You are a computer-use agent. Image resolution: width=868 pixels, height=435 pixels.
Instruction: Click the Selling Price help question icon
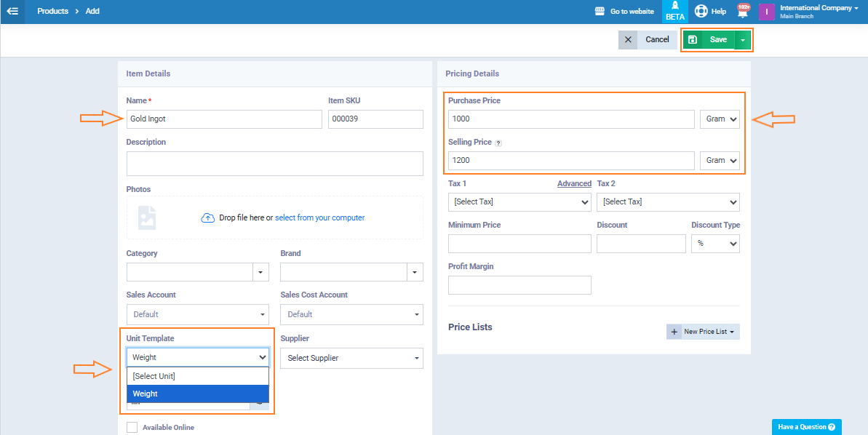click(498, 143)
